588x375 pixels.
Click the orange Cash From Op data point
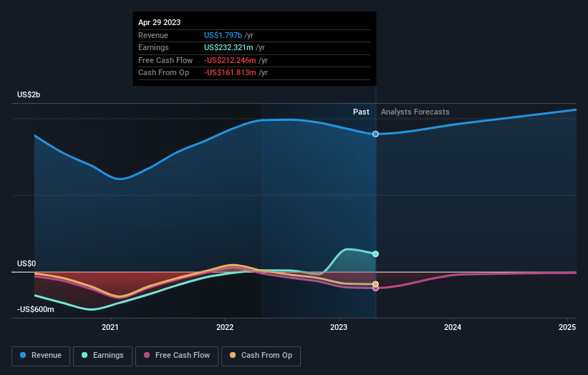coord(375,284)
